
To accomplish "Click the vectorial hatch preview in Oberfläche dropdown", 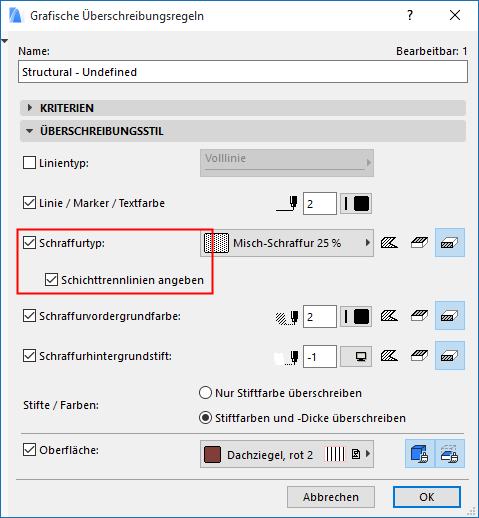I will (x=335, y=454).
